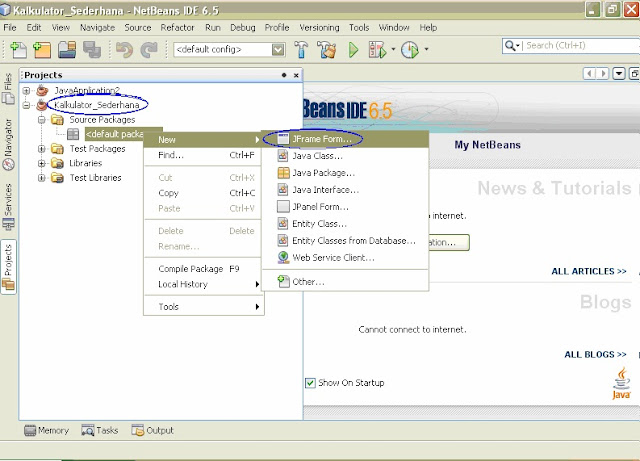Expand the Test Libraries node
Image resolution: width=640 pixels, height=461 pixels.
(41, 178)
